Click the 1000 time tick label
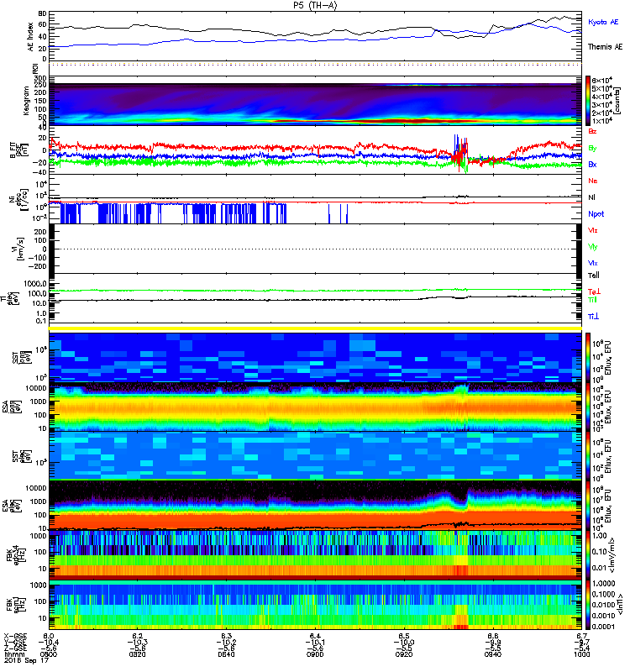Screen dimensions: 630x672 (x=581, y=654)
